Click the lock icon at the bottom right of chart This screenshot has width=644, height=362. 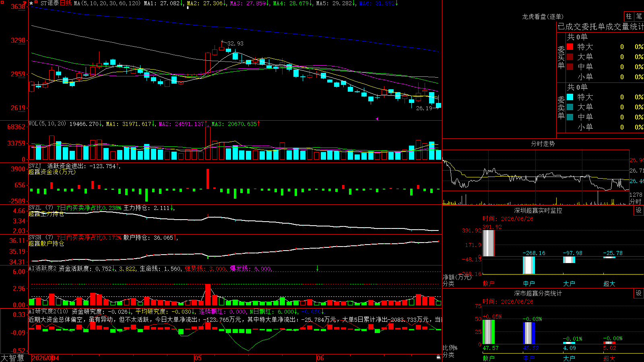(x=438, y=357)
